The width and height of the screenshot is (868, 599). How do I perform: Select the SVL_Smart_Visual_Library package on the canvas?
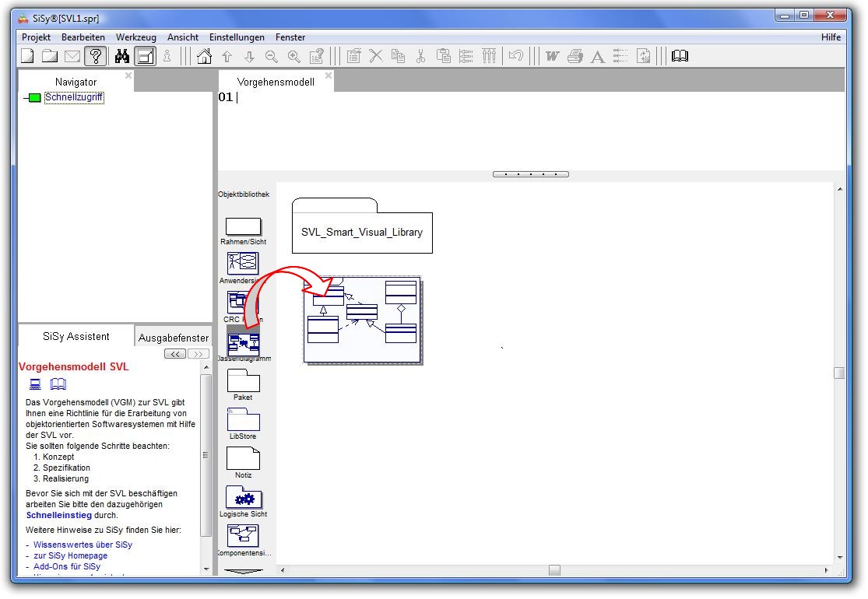click(362, 231)
